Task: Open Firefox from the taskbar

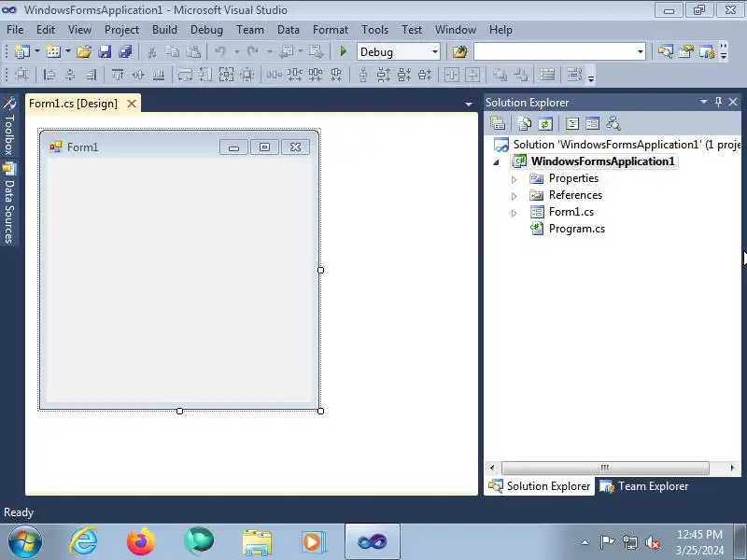Action: click(x=141, y=541)
